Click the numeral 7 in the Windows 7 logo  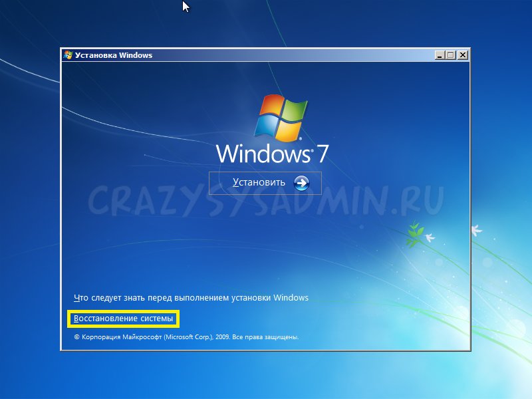point(321,154)
